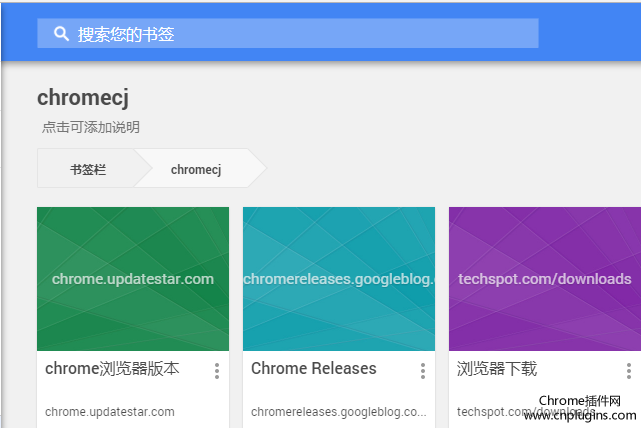Click the Chrome Releases bookmark title
Viewport: 641px width, 428px height.
point(314,368)
